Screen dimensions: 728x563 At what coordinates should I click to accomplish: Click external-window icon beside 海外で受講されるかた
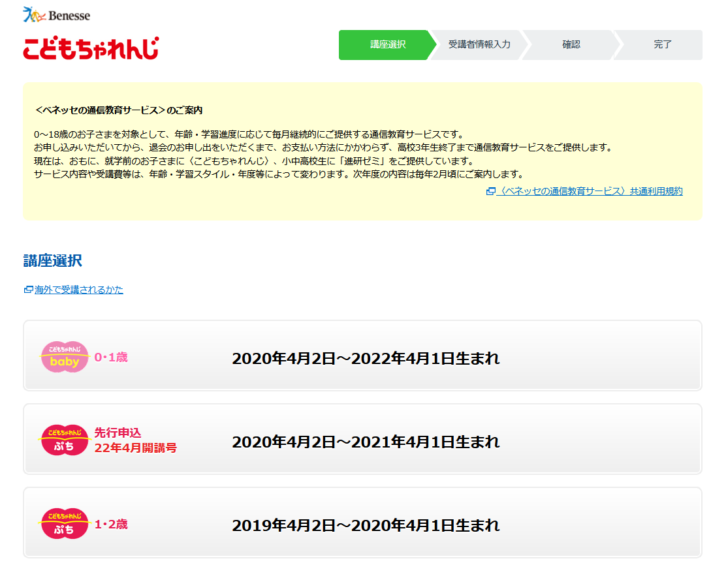tap(28, 290)
